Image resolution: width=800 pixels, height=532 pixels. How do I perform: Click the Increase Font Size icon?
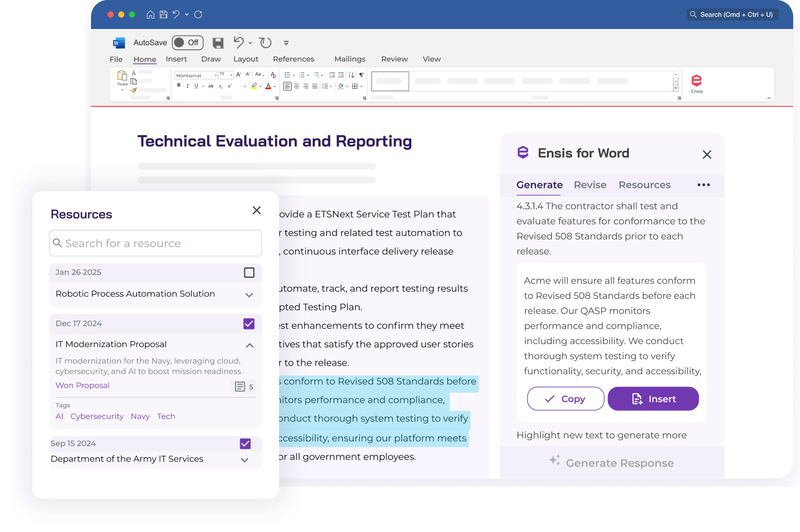[238, 74]
